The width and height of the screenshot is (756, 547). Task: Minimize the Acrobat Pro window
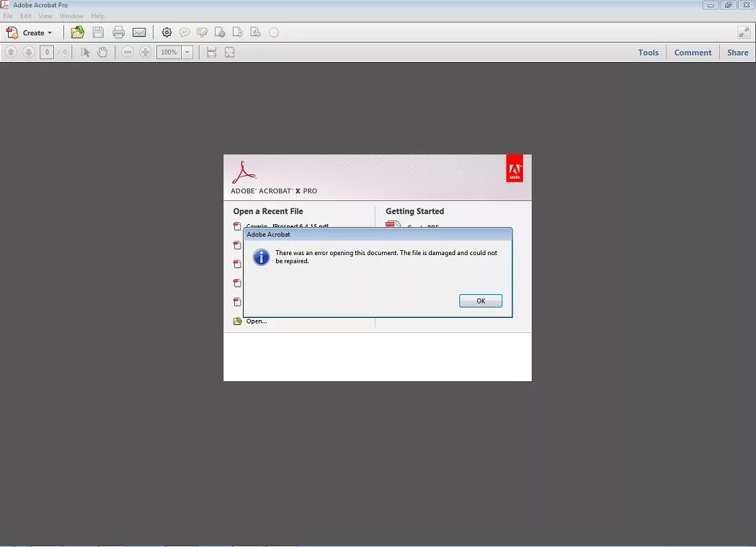point(710,5)
